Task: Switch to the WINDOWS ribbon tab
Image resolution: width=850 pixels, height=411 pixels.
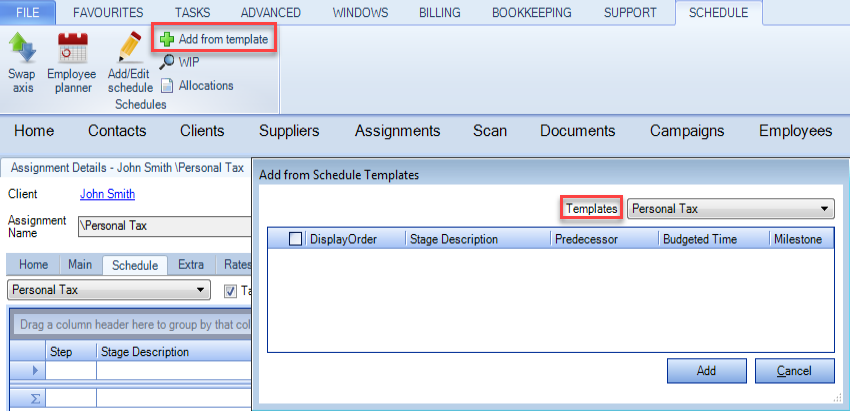Action: [x=360, y=12]
